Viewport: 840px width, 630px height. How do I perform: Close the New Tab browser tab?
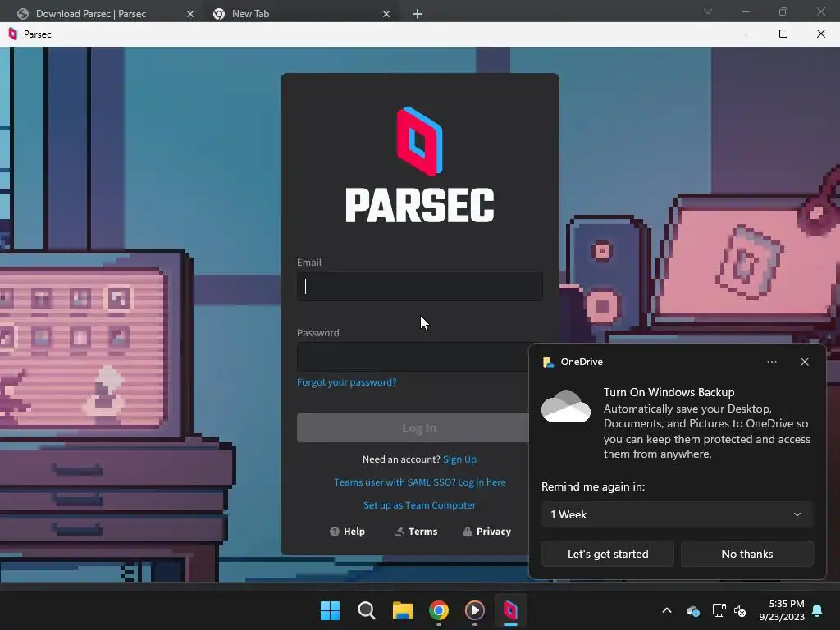(386, 14)
